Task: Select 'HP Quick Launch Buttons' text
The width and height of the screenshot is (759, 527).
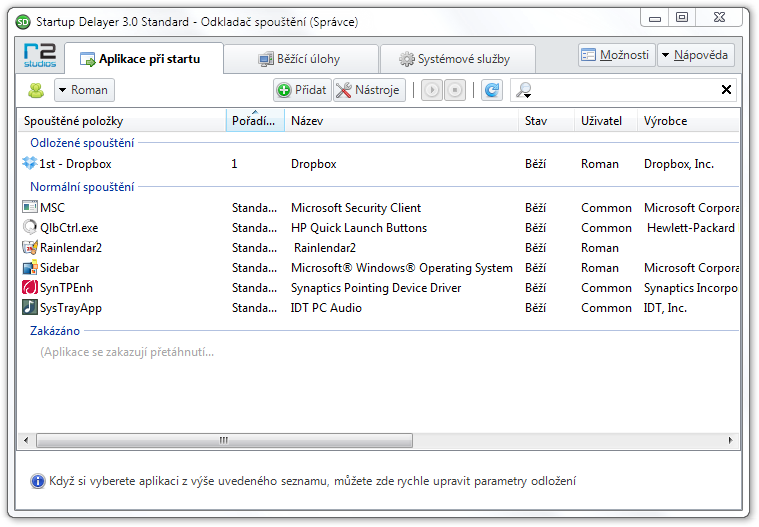Action: [359, 228]
